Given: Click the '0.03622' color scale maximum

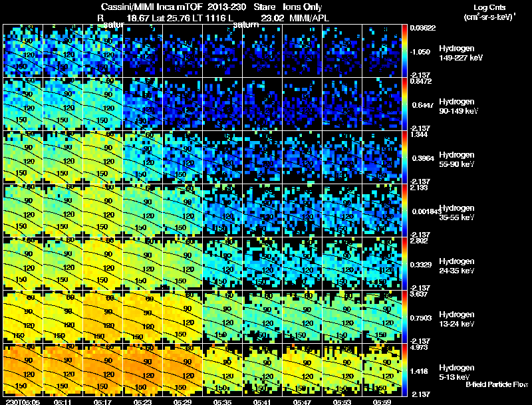Looking at the screenshot, I should [423, 28].
